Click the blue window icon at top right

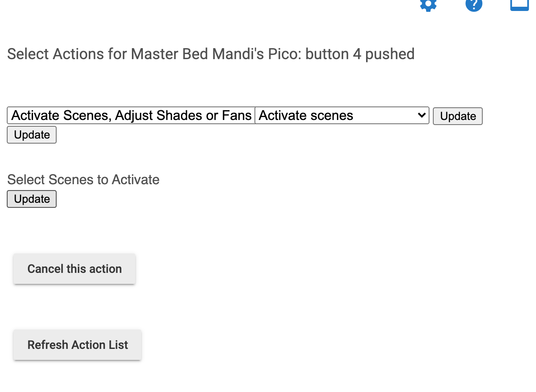coord(520,4)
